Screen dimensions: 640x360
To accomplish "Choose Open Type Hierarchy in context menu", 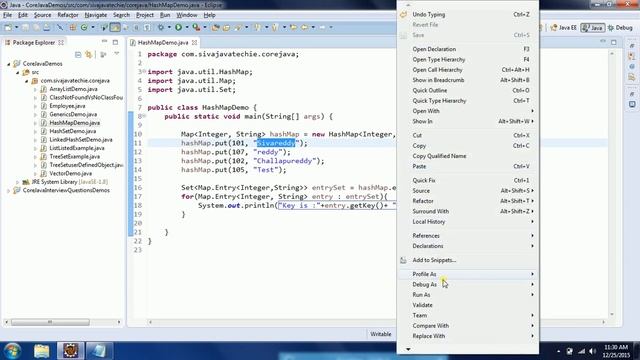I will [468, 60].
